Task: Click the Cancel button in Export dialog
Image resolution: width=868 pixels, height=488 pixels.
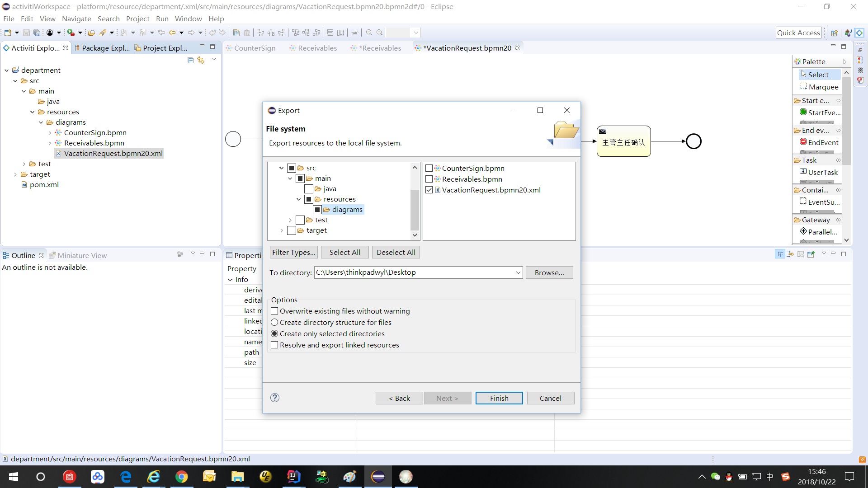Action: 551,398
